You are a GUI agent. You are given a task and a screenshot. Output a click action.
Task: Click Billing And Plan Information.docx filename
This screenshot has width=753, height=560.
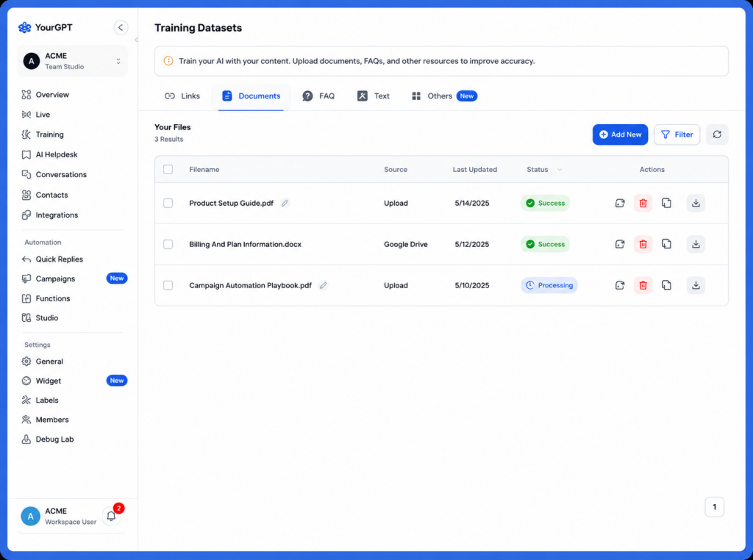[246, 244]
